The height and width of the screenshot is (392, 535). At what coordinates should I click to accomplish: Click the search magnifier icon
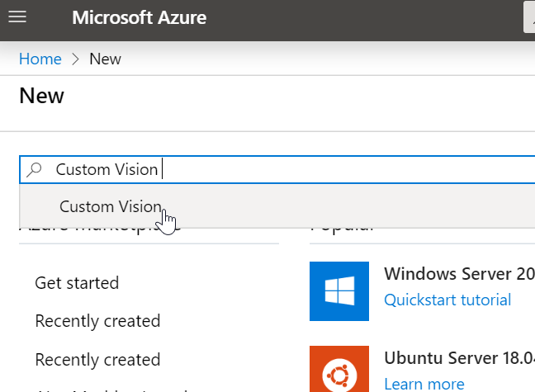pyautogui.click(x=34, y=169)
